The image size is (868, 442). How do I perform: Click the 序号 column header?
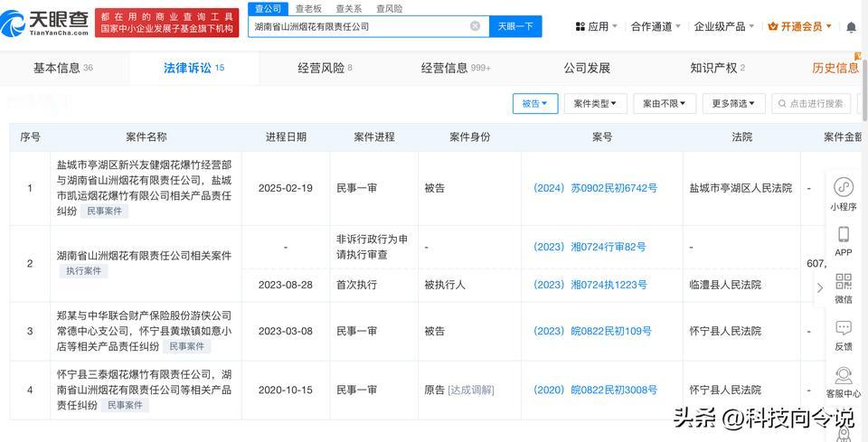(x=30, y=137)
